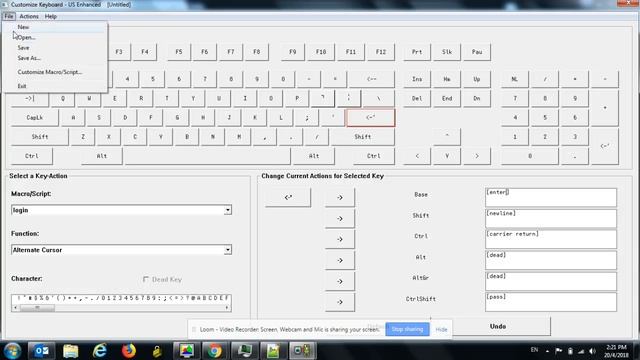This screenshot has height=360, width=640.
Task: Assign action to CtrlShift with arrow button
Action: click(340, 302)
